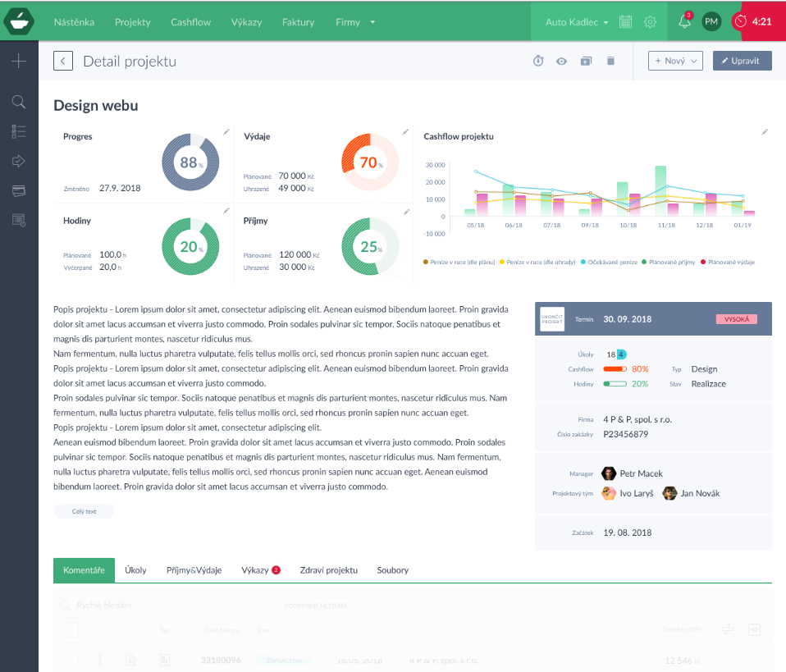Click the search magnifier in left sidebar
Screen dimensions: 786x672
(19, 102)
